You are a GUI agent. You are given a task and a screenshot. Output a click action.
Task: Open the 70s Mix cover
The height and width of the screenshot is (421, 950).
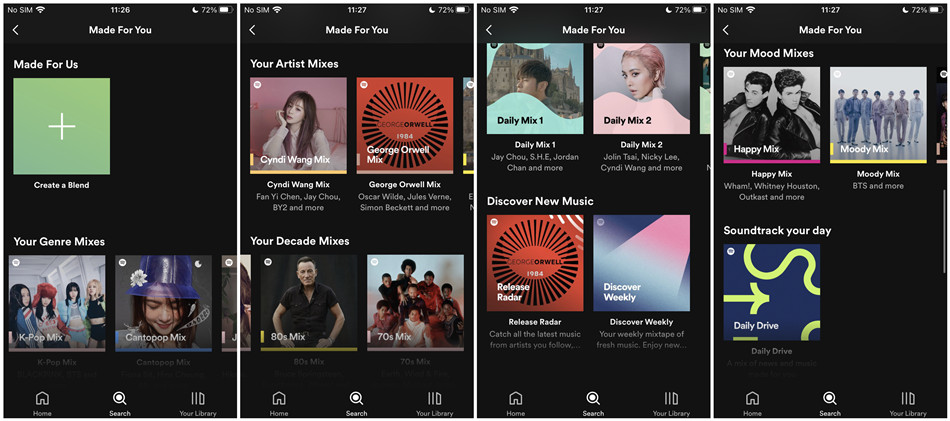click(x=416, y=303)
